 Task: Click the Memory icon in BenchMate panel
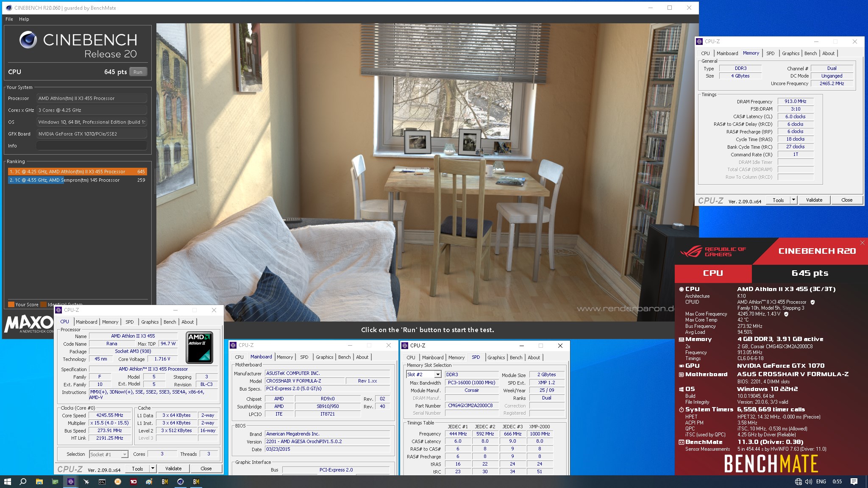pos(682,339)
